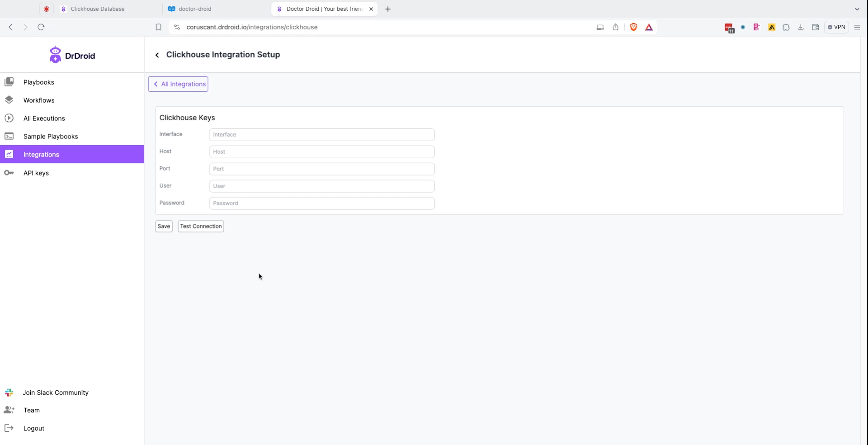
Task: Click the red extension icon with badge 11
Action: tap(729, 28)
